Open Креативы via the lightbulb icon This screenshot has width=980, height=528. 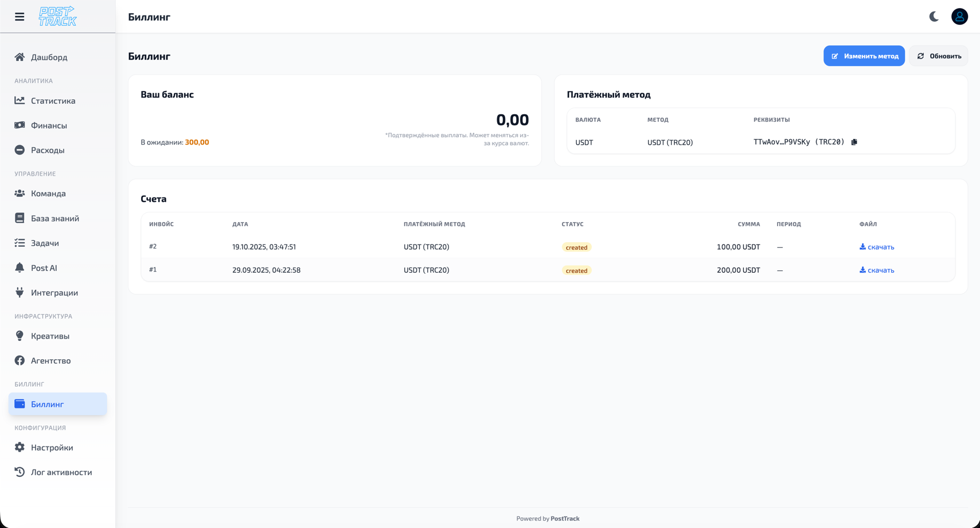click(19, 336)
